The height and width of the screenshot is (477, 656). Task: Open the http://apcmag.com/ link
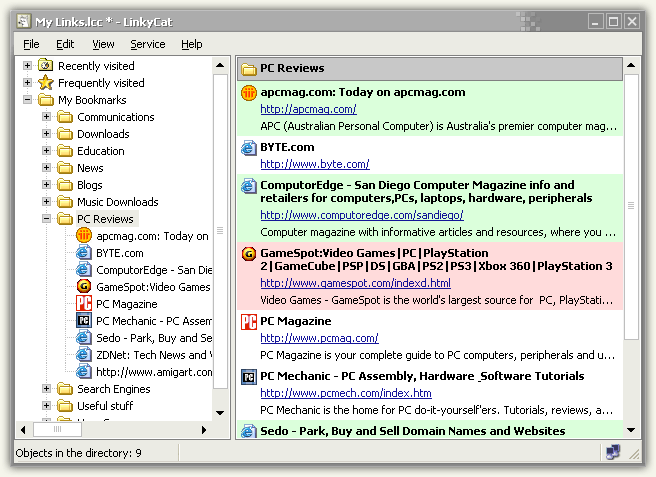coord(308,109)
